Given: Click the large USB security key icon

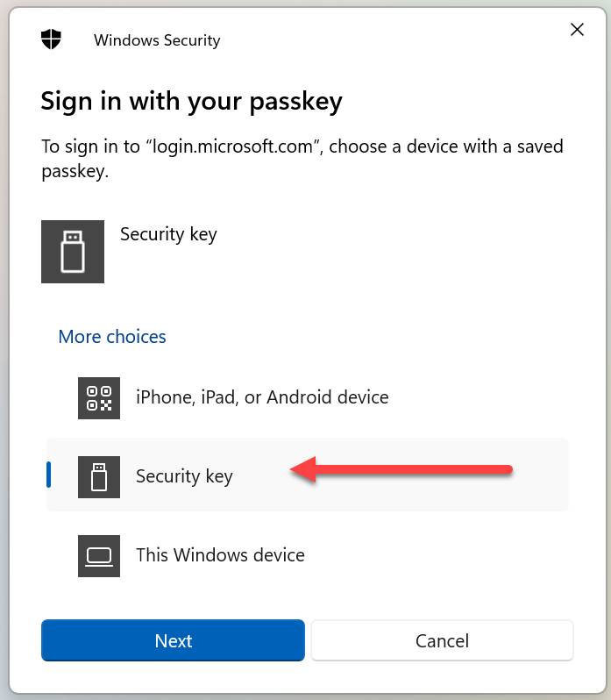Looking at the screenshot, I should [x=73, y=252].
